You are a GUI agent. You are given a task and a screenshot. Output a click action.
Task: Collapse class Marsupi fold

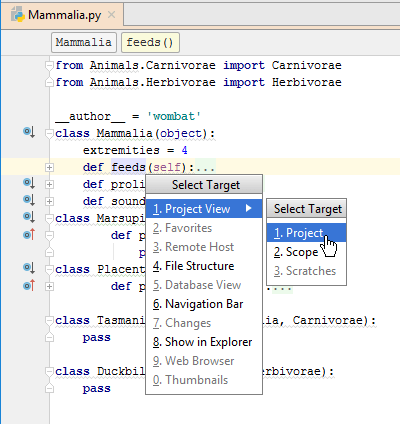(49, 218)
